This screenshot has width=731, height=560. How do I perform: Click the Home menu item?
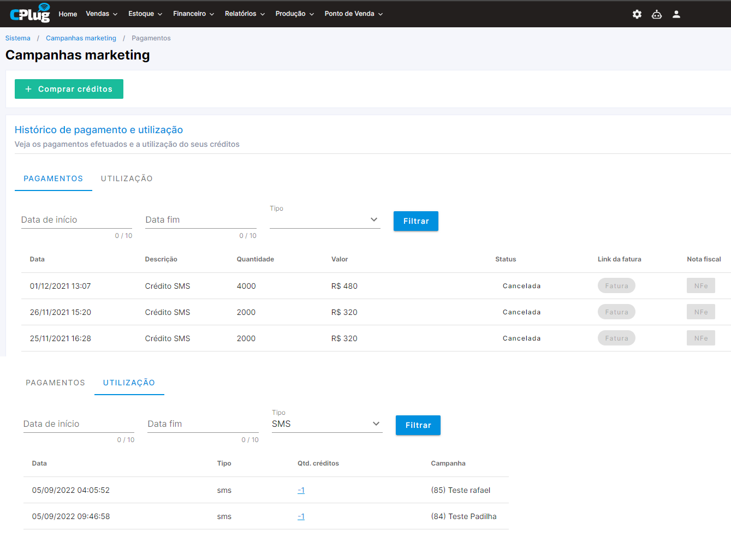point(68,14)
